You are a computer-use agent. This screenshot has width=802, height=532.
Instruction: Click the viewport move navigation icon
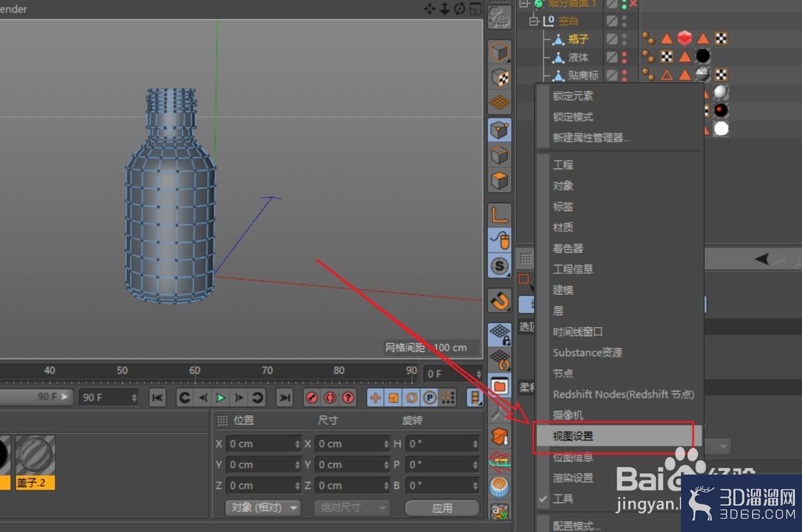429,8
